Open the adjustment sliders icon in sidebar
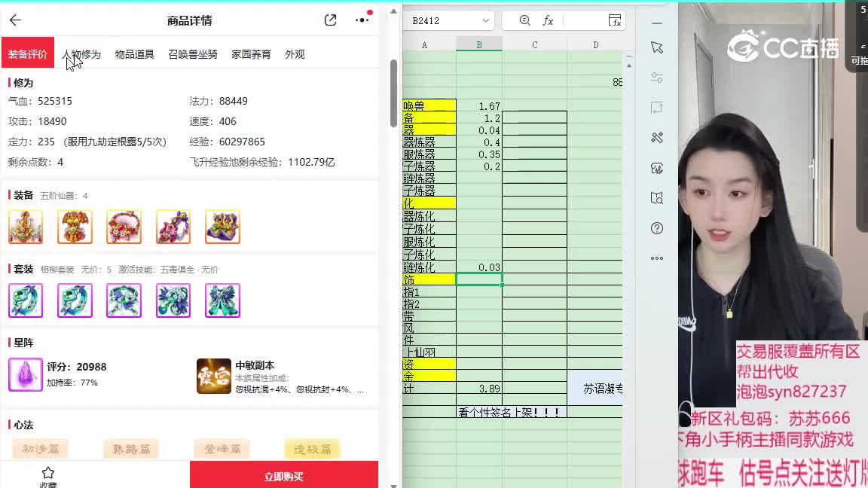The image size is (868, 488). coord(656,77)
